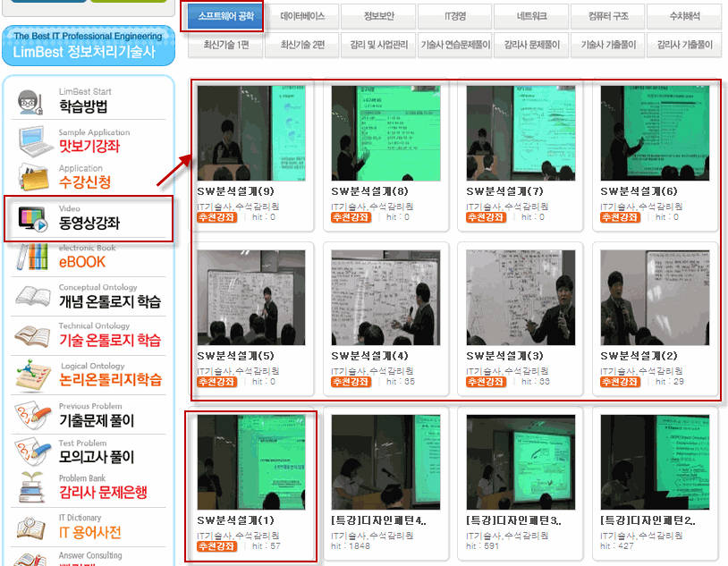Screen dimensions: 728x566
Task: Click the 수강신청 folder icon
Action: pos(32,177)
